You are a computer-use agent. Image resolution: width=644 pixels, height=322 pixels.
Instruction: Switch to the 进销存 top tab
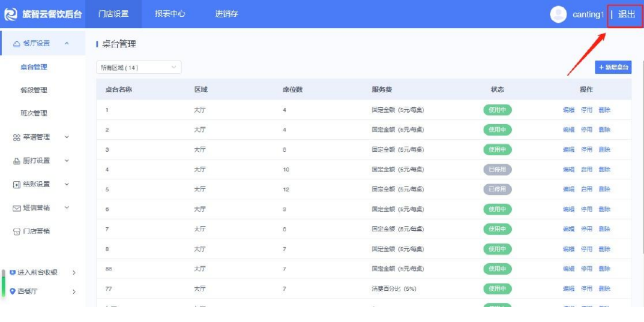(226, 14)
